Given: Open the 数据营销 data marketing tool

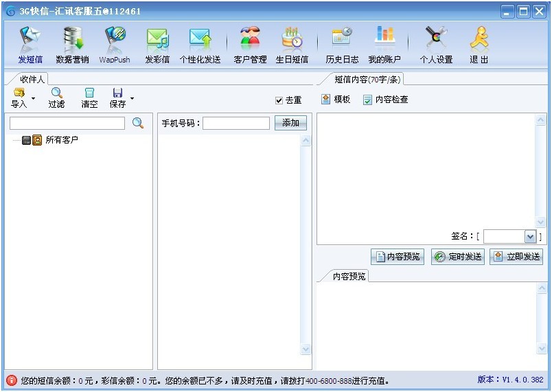Looking at the screenshot, I should (72, 45).
